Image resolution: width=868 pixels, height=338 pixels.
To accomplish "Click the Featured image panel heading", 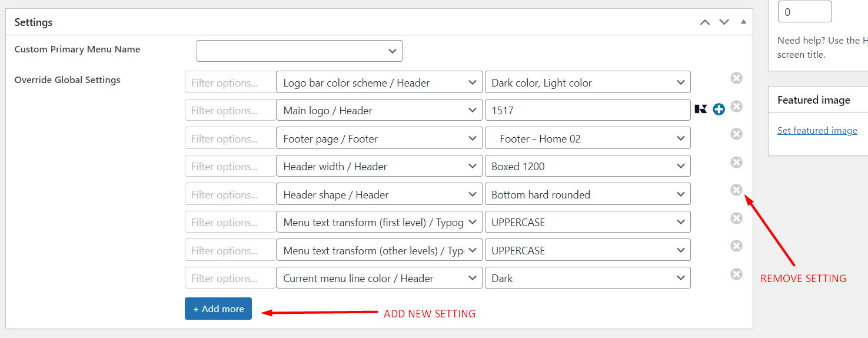I will 814,100.
